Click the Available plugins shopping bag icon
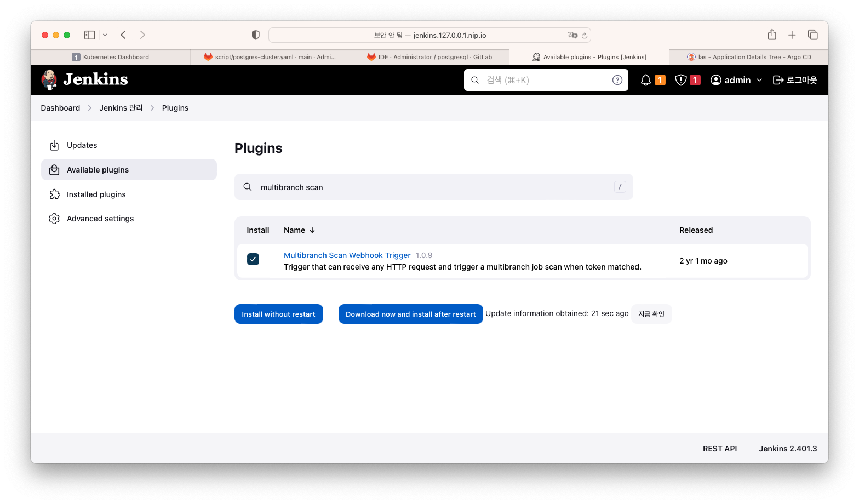This screenshot has height=504, width=859. coord(54,170)
